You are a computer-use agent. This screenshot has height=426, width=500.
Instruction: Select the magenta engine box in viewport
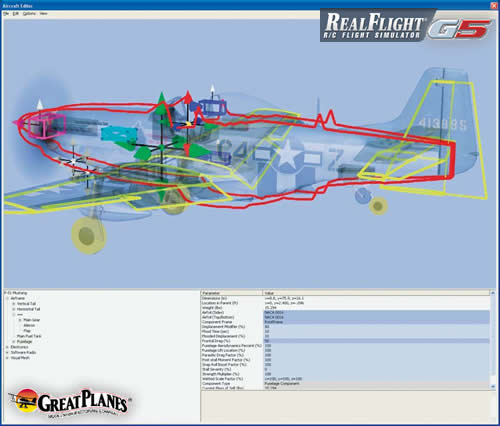tap(46, 125)
